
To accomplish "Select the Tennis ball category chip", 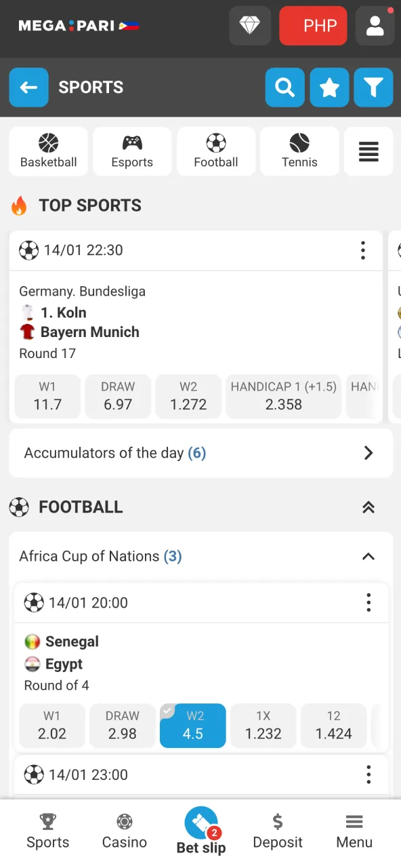I will 299,151.
